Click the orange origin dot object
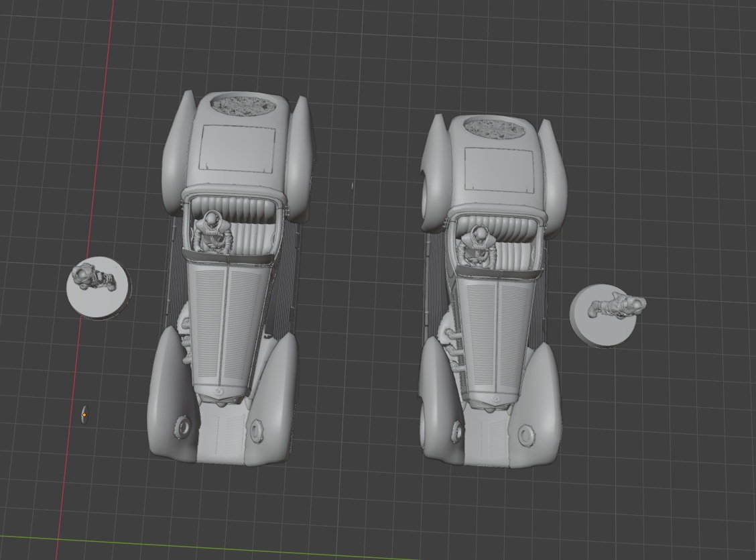This screenshot has width=756, height=560. pos(85,414)
